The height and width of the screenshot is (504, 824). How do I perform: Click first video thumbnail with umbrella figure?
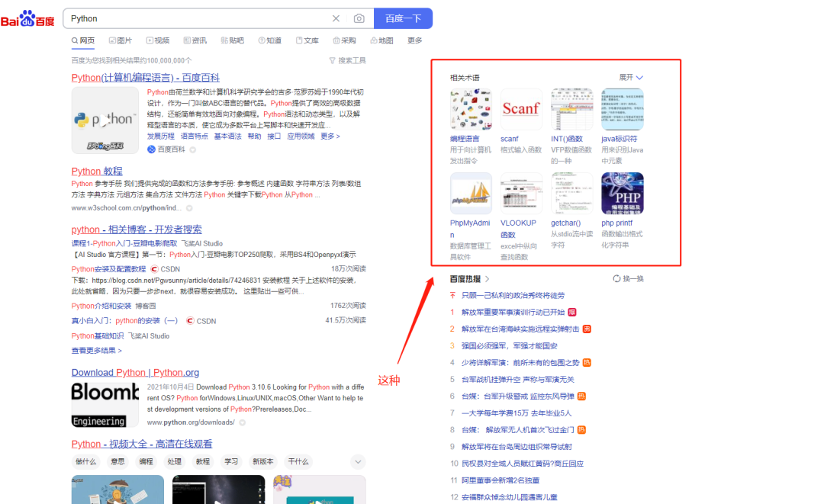117,490
